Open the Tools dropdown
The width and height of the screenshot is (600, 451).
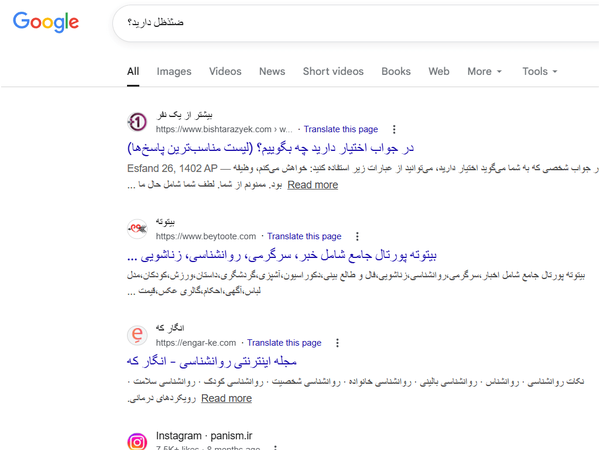[x=540, y=72]
